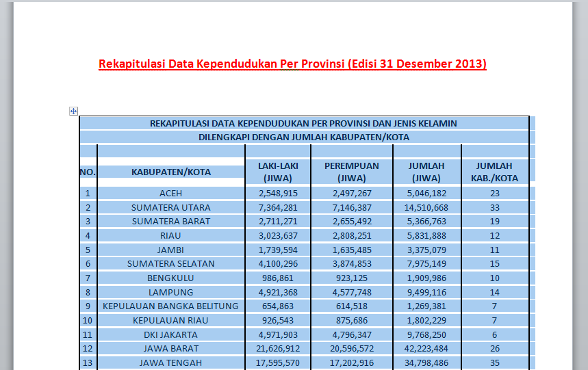This screenshot has height=370, width=588.
Task: Click the value 3,023,637
Action: (278, 235)
